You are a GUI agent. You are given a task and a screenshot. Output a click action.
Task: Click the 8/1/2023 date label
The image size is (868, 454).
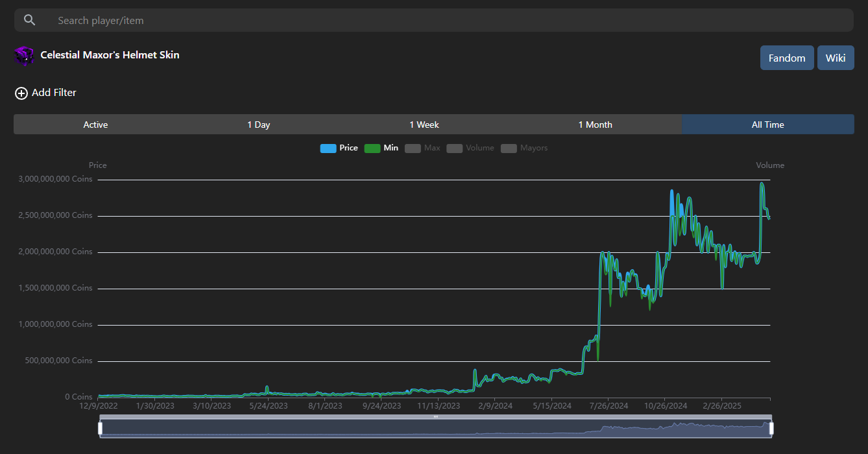[325, 406]
